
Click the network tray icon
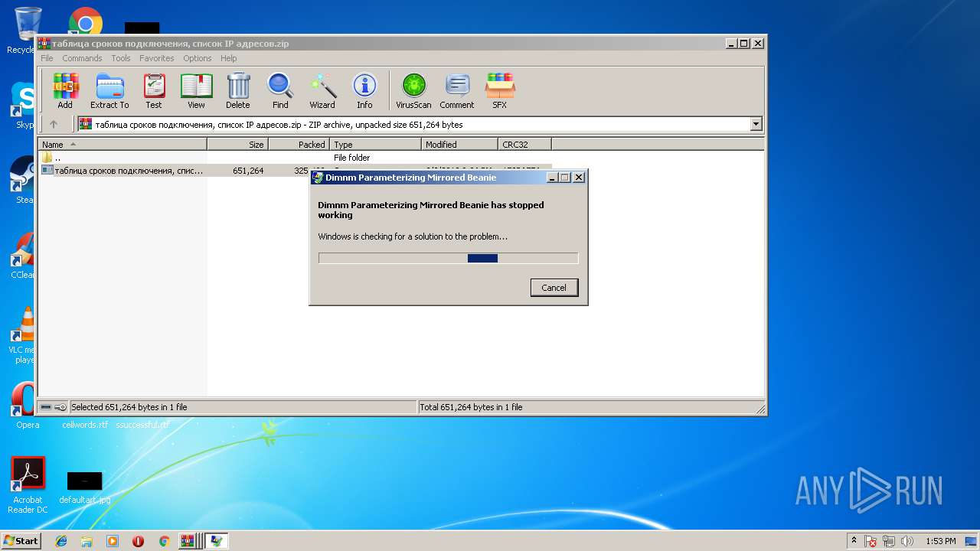point(890,541)
